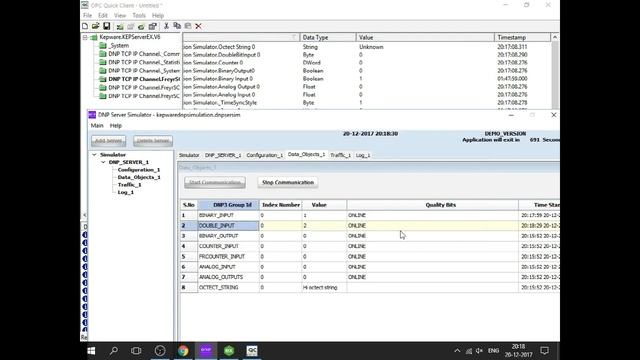Image resolution: width=640 pixels, height=360 pixels.
Task: Click the taskbar Search magnifier icon
Action: click(x=114, y=351)
